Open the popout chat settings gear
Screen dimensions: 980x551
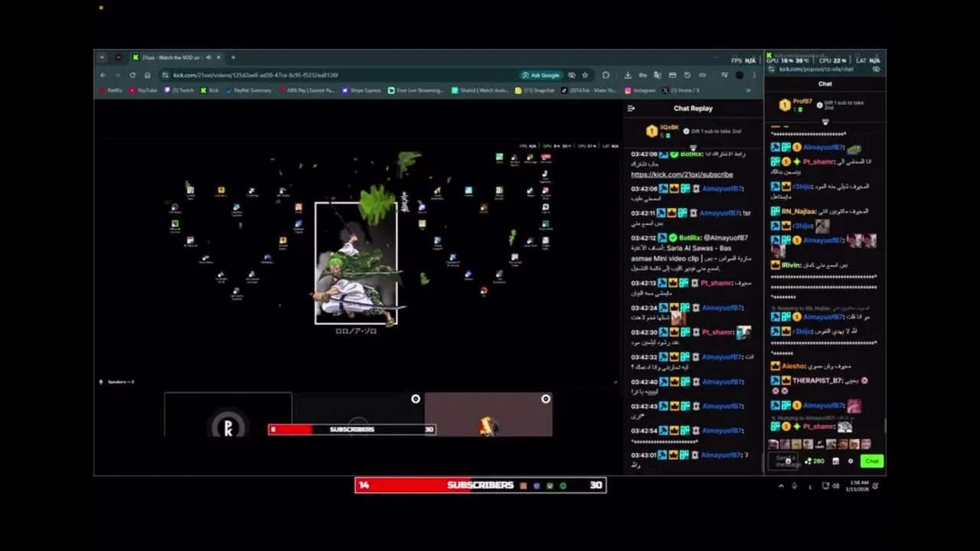click(x=850, y=461)
